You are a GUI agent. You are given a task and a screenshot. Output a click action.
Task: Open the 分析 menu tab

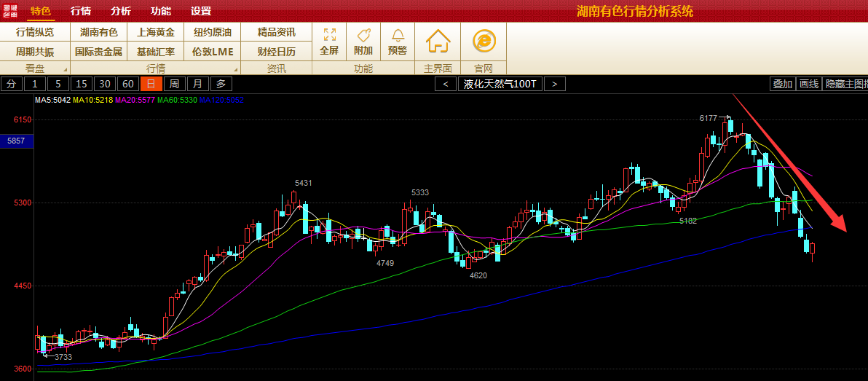point(121,11)
